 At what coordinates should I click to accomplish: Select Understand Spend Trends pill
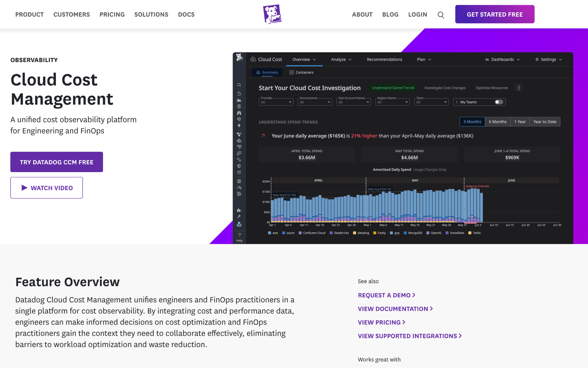tap(393, 88)
